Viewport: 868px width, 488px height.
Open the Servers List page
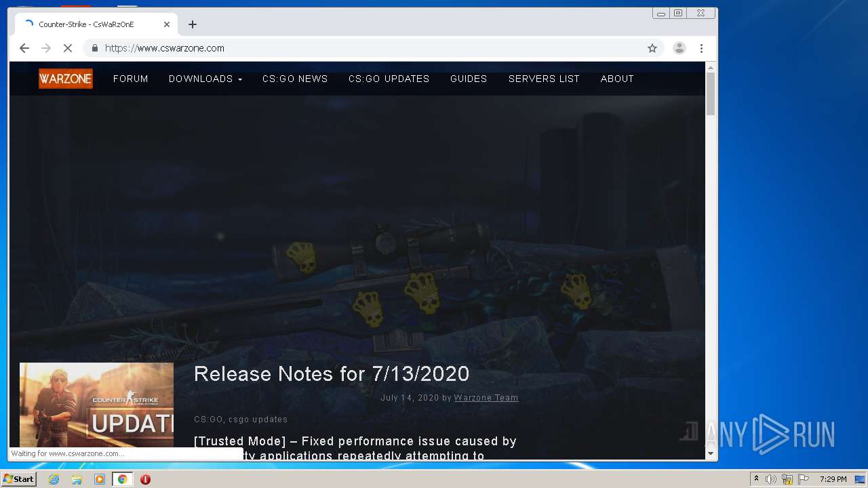pos(544,79)
